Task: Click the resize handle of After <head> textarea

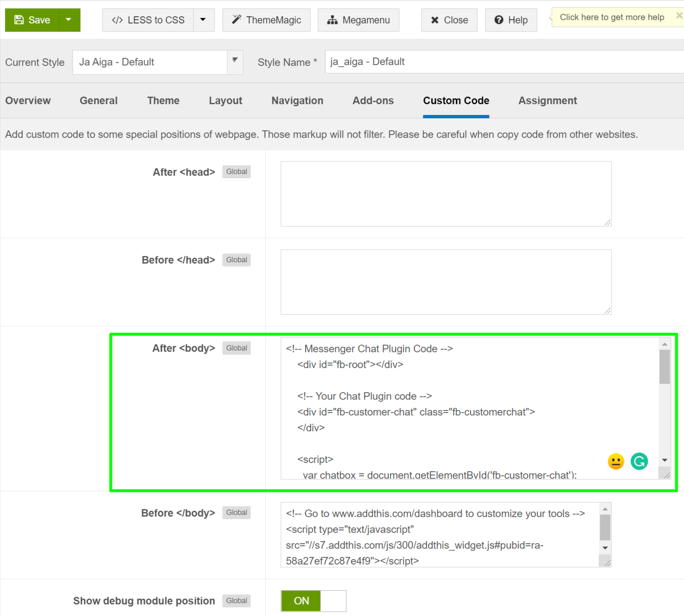Action: point(607,223)
